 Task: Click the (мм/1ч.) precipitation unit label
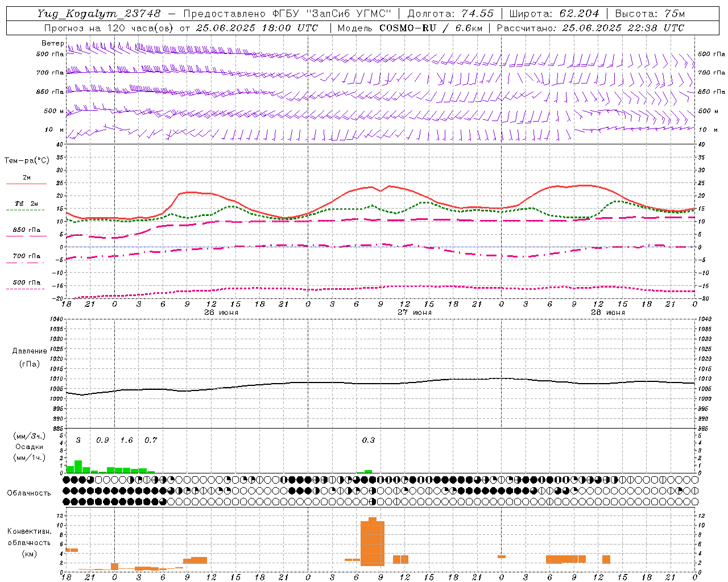pos(29,458)
